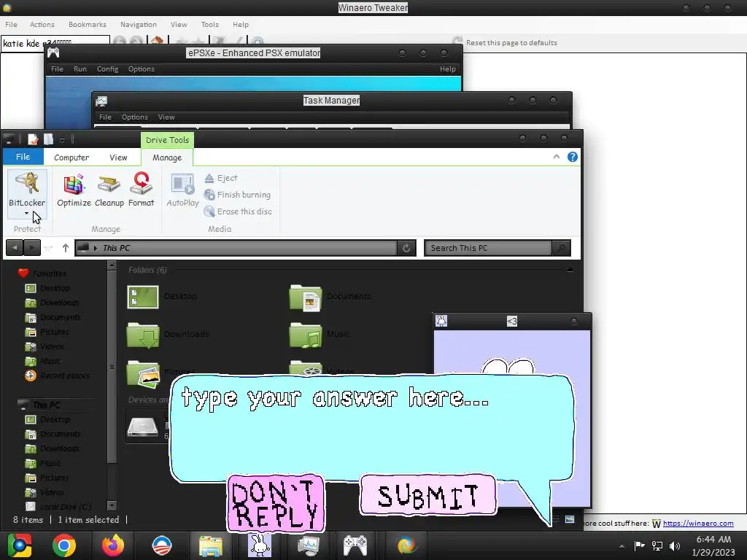Choose Erase this disc
This screenshot has width=747, height=560.
click(238, 211)
